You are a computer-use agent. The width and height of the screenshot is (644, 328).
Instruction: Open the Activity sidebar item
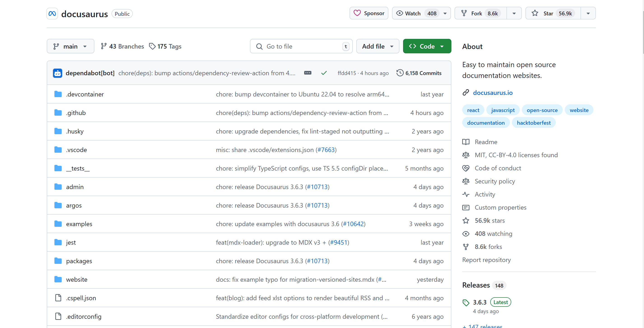[485, 194]
